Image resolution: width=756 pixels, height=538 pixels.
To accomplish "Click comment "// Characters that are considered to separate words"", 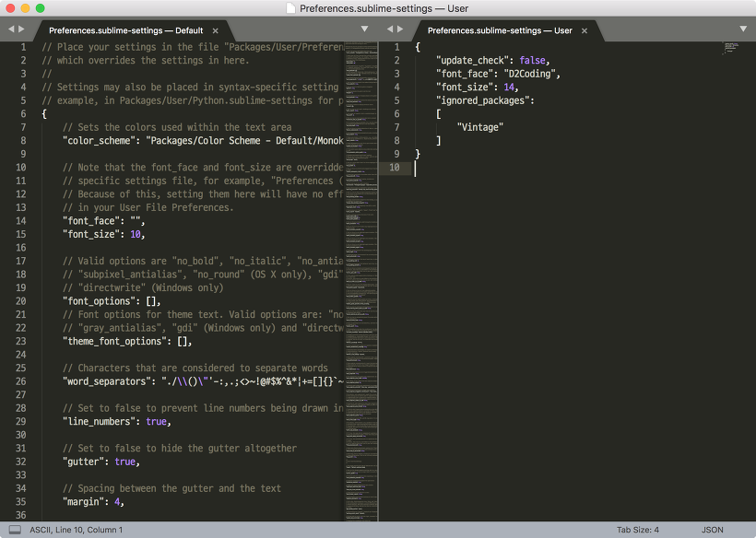I will coord(195,368).
